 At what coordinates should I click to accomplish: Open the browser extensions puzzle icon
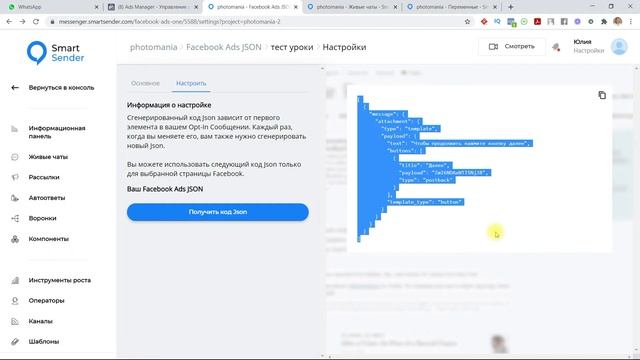click(x=604, y=22)
